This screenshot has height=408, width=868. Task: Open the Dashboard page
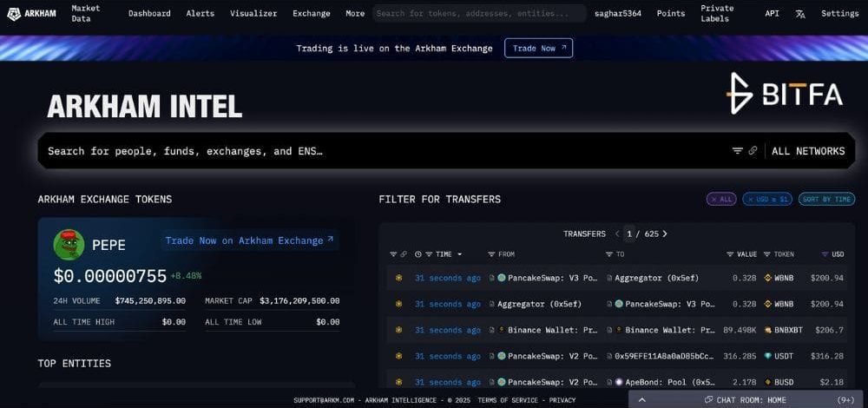(x=149, y=13)
